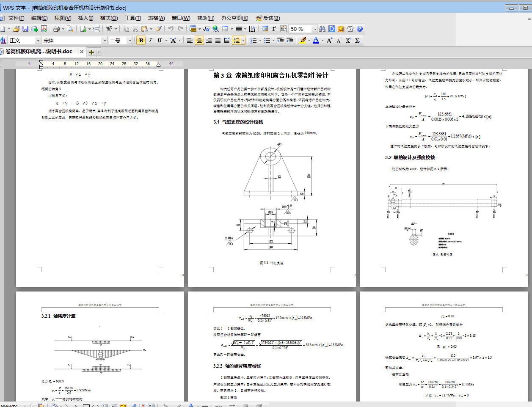Increase font size with the A+ icon
The height and width of the screenshot is (407, 532).
pyautogui.click(x=330, y=41)
